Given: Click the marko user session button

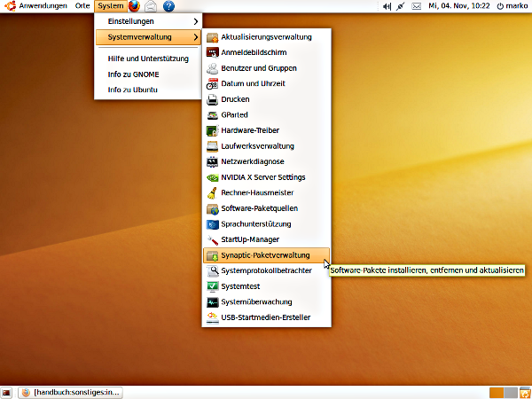Looking at the screenshot, I should [512, 6].
